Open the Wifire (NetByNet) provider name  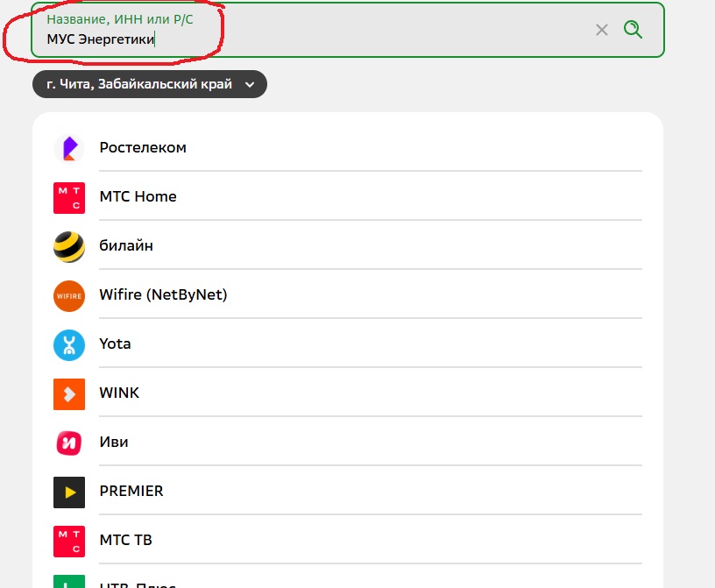coord(163,295)
